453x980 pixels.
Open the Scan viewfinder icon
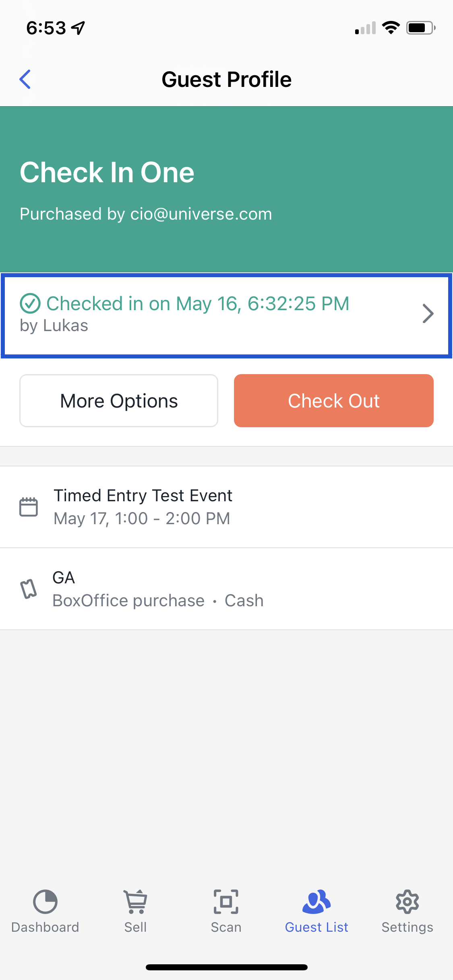(226, 901)
